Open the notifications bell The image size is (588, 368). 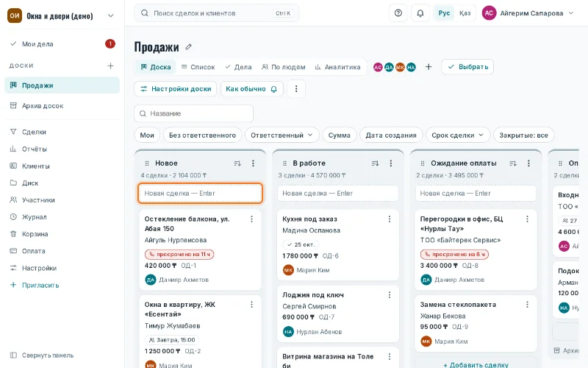click(x=420, y=13)
